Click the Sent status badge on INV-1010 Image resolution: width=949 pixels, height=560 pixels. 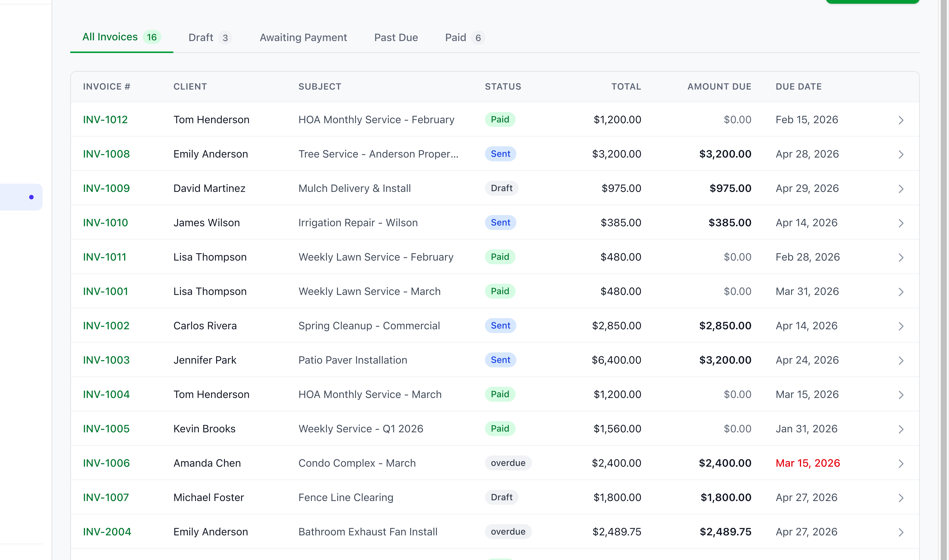coord(500,223)
